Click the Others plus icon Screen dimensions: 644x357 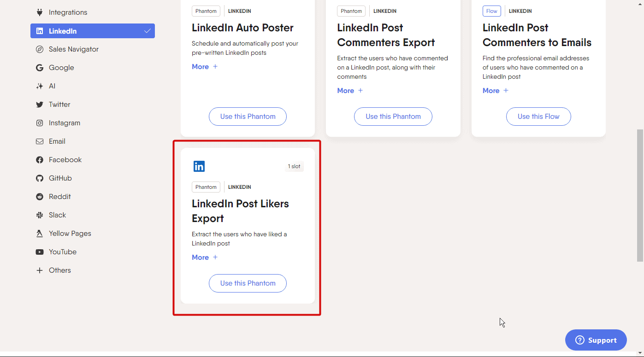pos(40,270)
